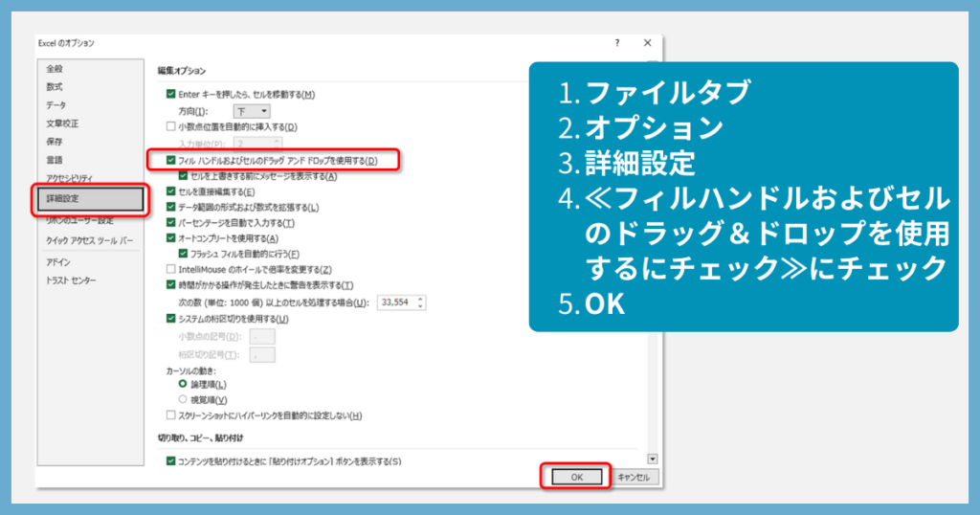Open the 方向 direction dropdown
980x515 pixels.
pyautogui.click(x=253, y=111)
